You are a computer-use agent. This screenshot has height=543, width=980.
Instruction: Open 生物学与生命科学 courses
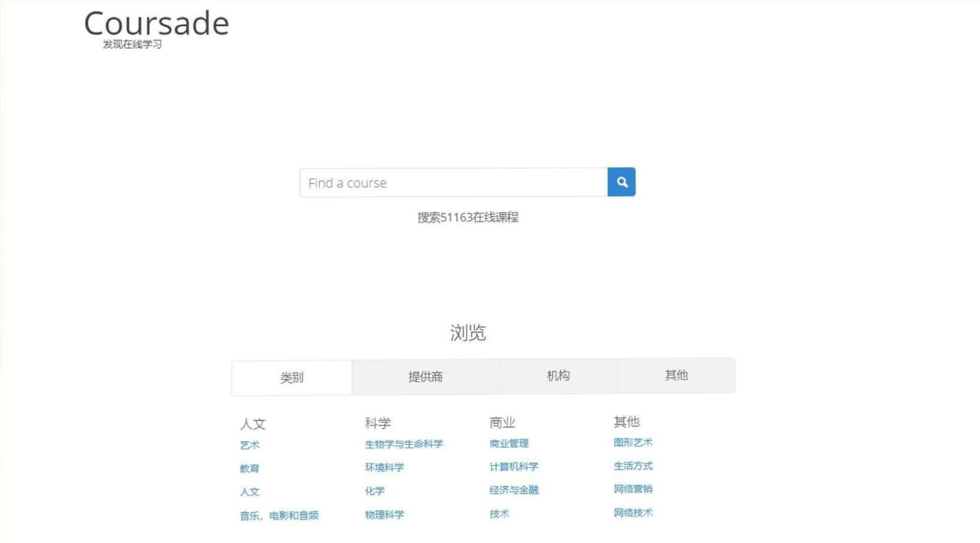click(404, 444)
